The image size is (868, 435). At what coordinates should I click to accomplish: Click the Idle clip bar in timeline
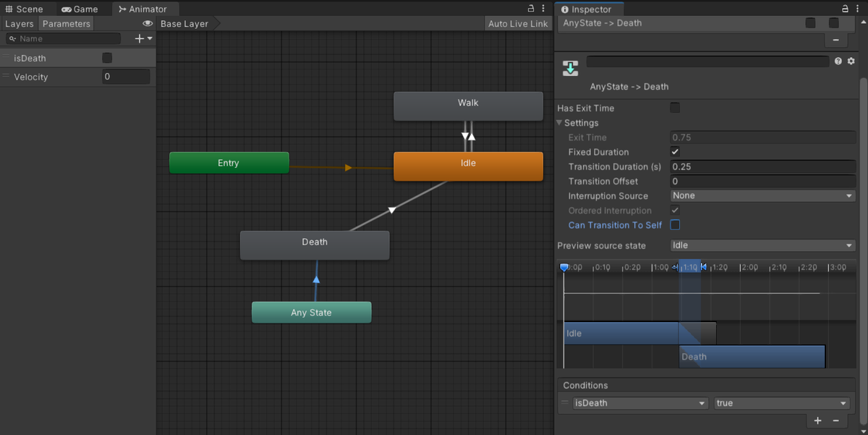click(x=639, y=333)
